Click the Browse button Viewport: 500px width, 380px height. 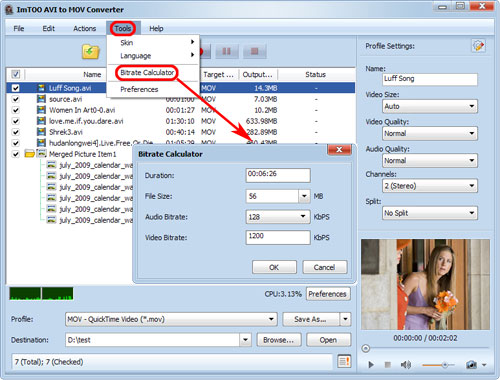click(x=279, y=340)
